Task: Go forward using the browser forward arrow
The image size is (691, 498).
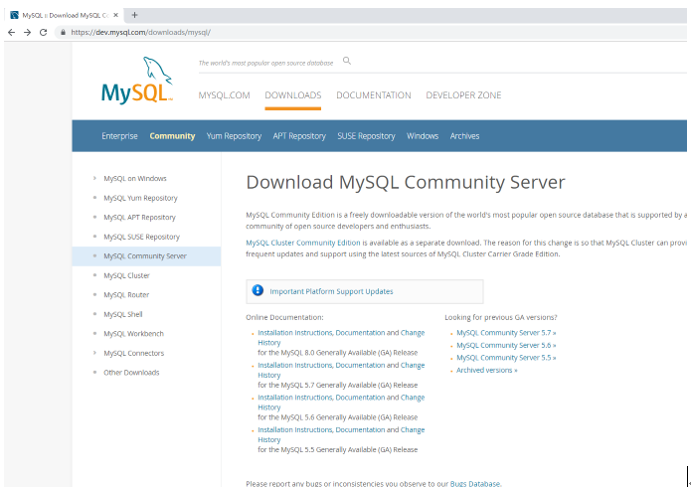Action: (27, 32)
